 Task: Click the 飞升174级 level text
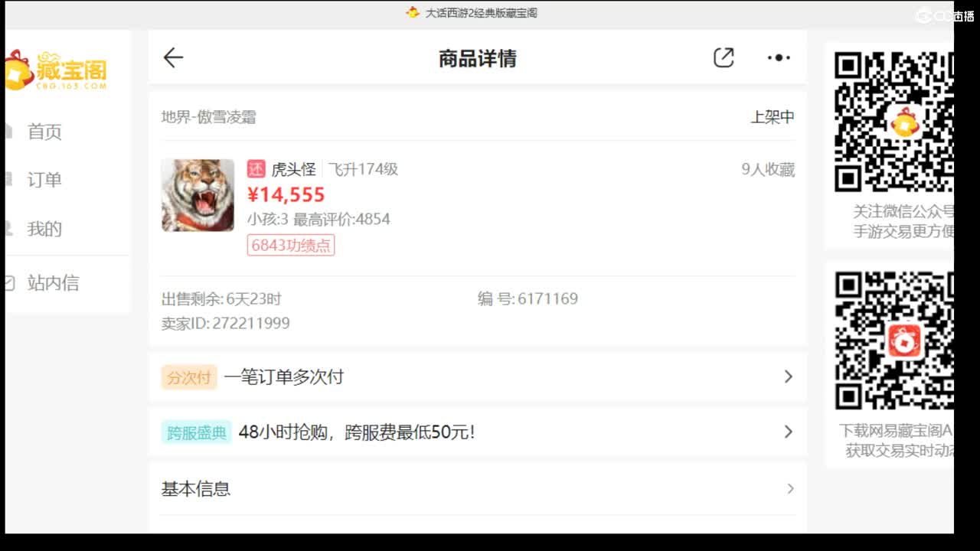tap(364, 169)
